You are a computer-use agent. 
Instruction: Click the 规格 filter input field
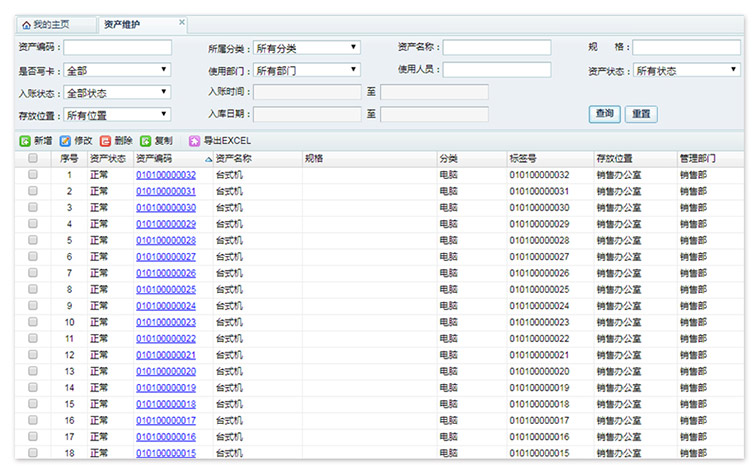click(687, 47)
